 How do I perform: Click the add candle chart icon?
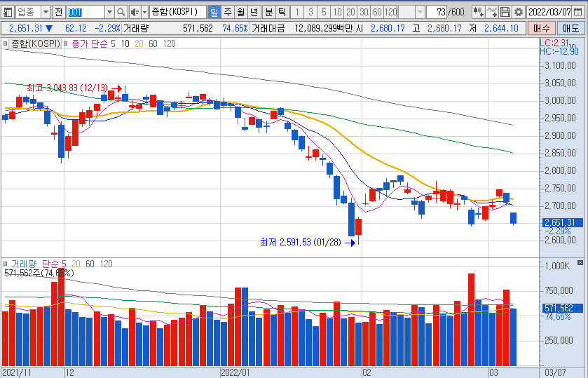click(x=478, y=12)
